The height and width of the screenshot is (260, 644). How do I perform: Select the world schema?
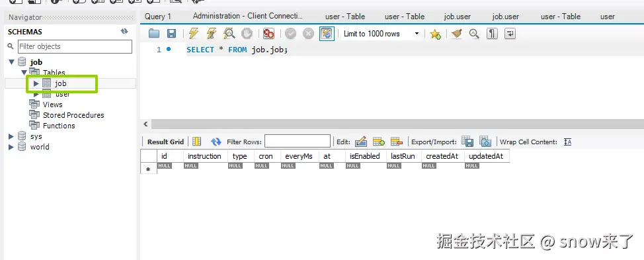pos(40,147)
